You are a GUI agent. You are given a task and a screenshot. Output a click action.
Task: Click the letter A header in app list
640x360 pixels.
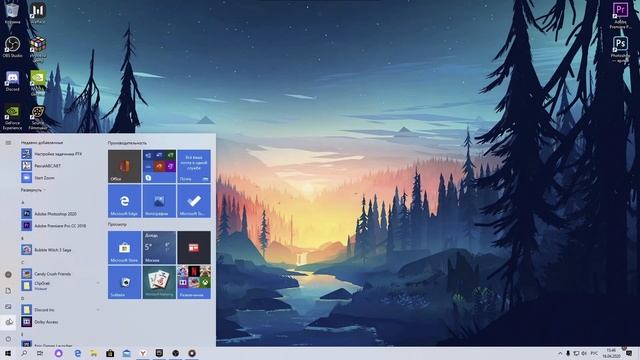[23, 202]
